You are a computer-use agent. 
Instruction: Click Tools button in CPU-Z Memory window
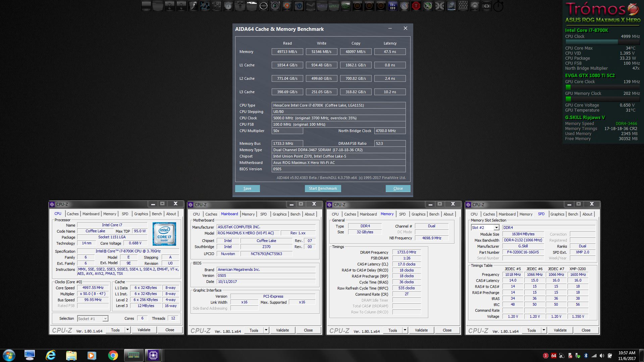392,330
